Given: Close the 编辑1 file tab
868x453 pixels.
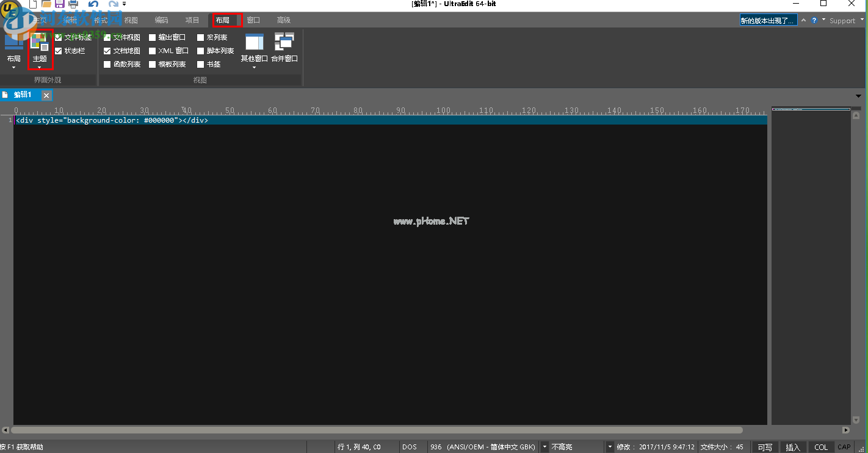Looking at the screenshot, I should click(46, 95).
